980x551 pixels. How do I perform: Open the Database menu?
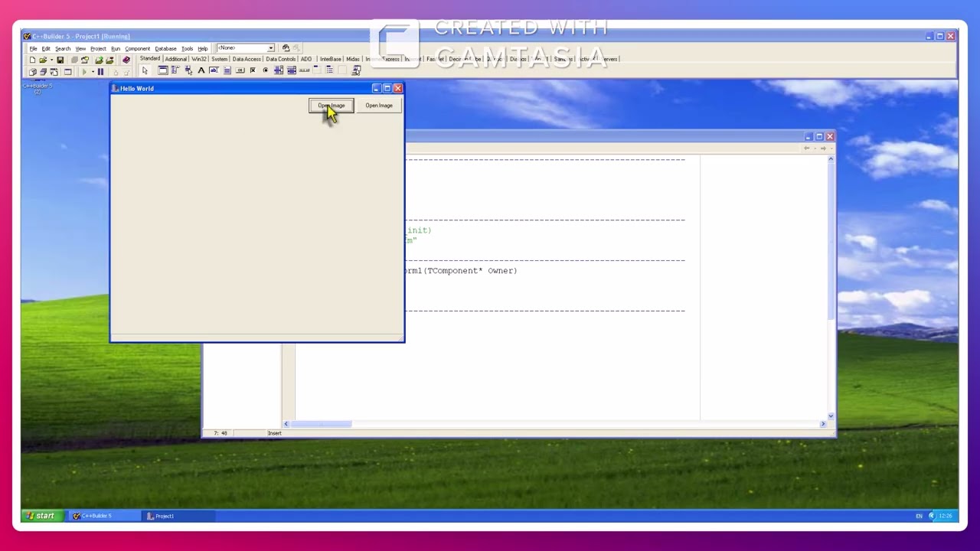(x=165, y=48)
